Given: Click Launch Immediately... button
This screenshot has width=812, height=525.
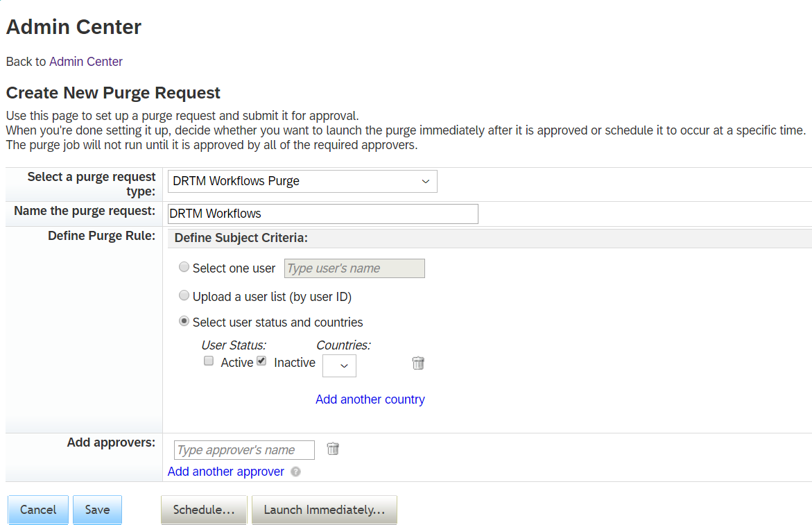Looking at the screenshot, I should point(325,510).
